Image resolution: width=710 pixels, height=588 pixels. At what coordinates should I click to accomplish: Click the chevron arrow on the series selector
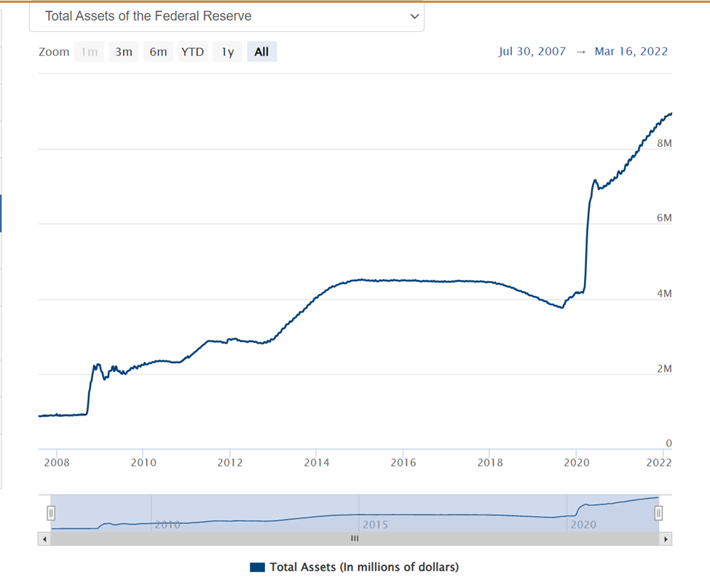pos(414,16)
